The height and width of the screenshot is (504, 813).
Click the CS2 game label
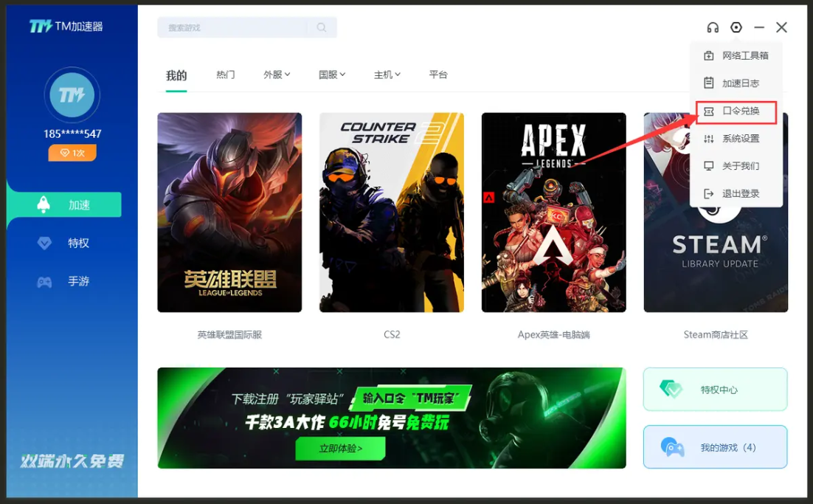(x=392, y=335)
